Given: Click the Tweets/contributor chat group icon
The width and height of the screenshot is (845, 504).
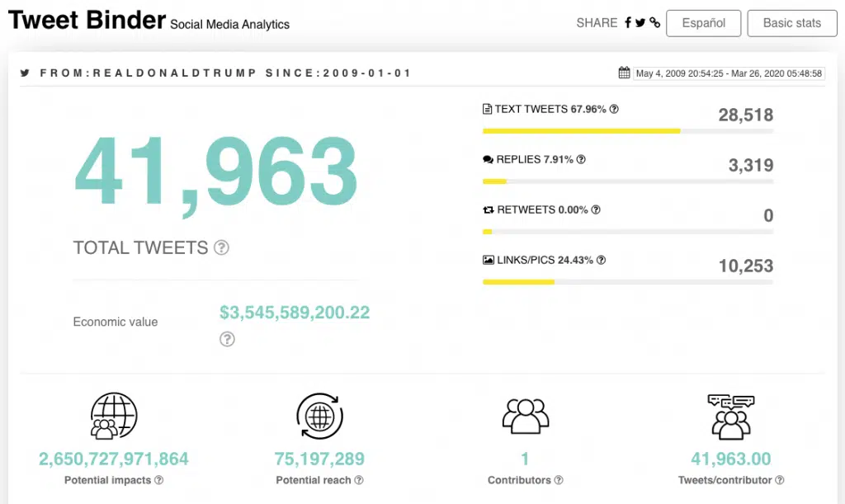Looking at the screenshot, I should point(731,417).
